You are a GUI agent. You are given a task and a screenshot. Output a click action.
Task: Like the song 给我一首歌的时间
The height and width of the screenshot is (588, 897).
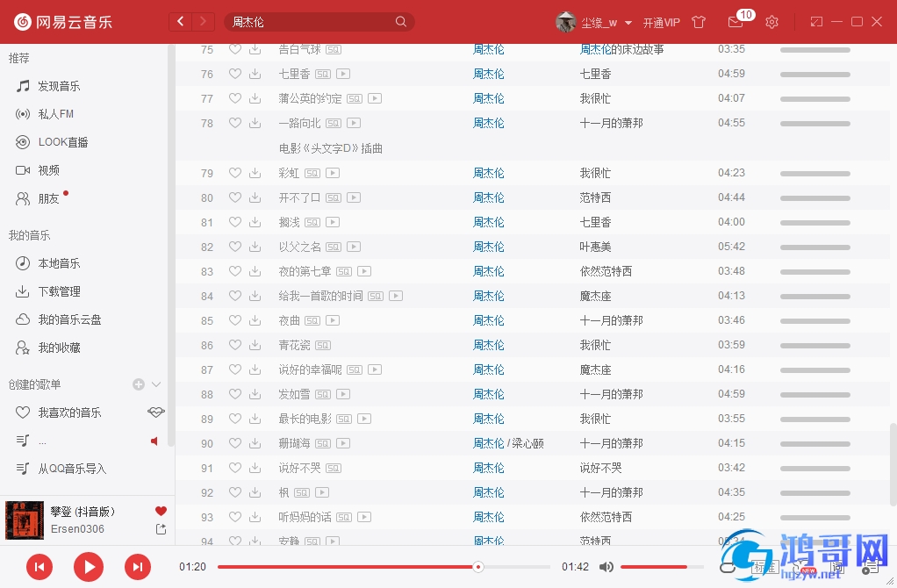[x=234, y=296]
